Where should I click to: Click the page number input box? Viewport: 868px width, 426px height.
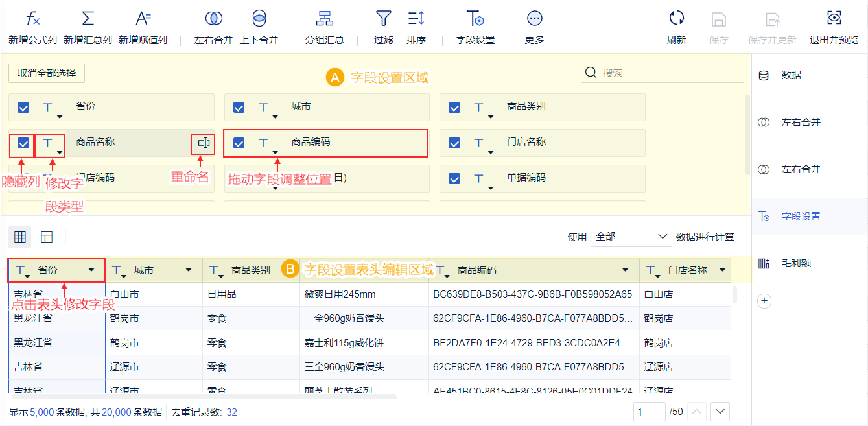click(650, 412)
